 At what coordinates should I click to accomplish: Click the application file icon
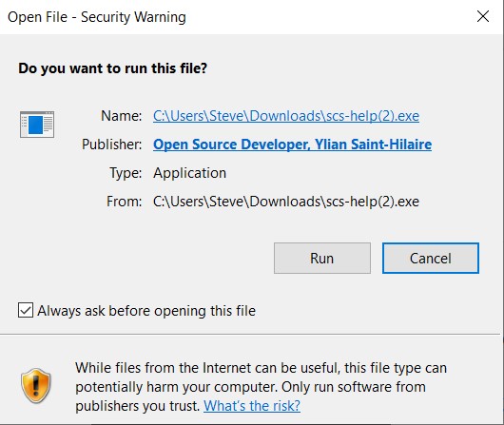point(37,125)
